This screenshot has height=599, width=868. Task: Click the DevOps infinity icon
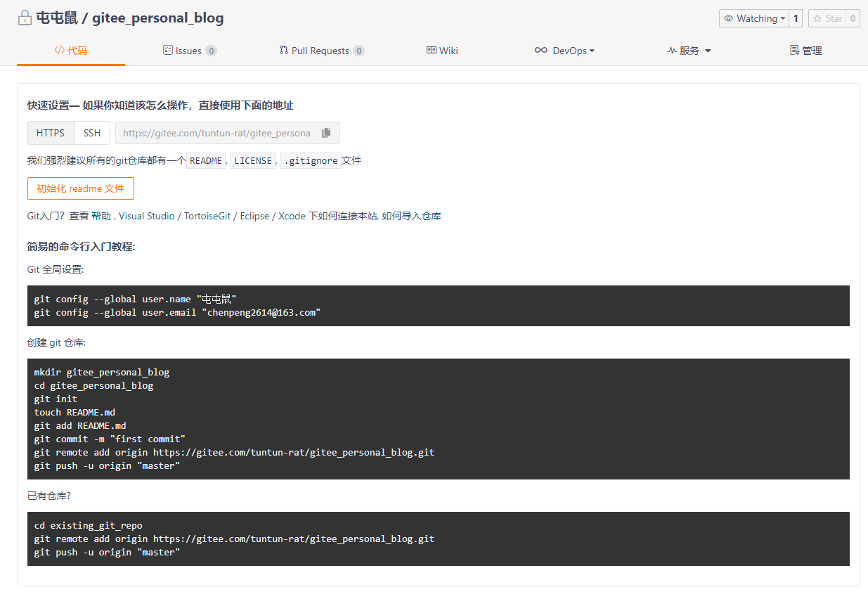540,51
